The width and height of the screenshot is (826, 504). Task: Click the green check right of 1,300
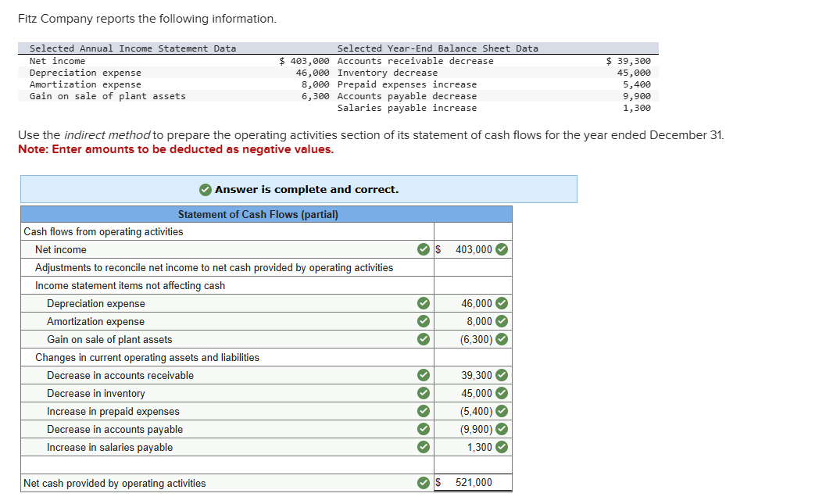click(x=502, y=447)
